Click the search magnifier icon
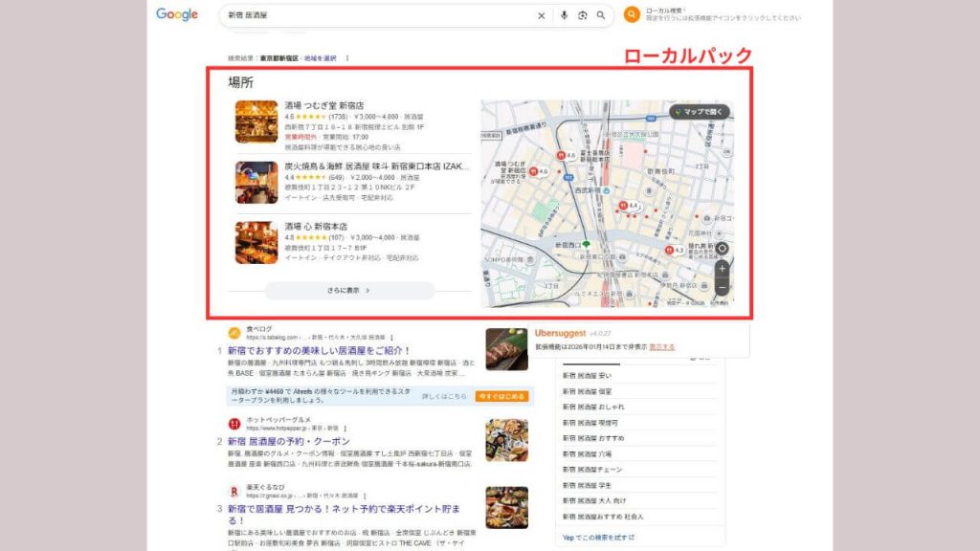The width and height of the screenshot is (980, 551). 599,15
